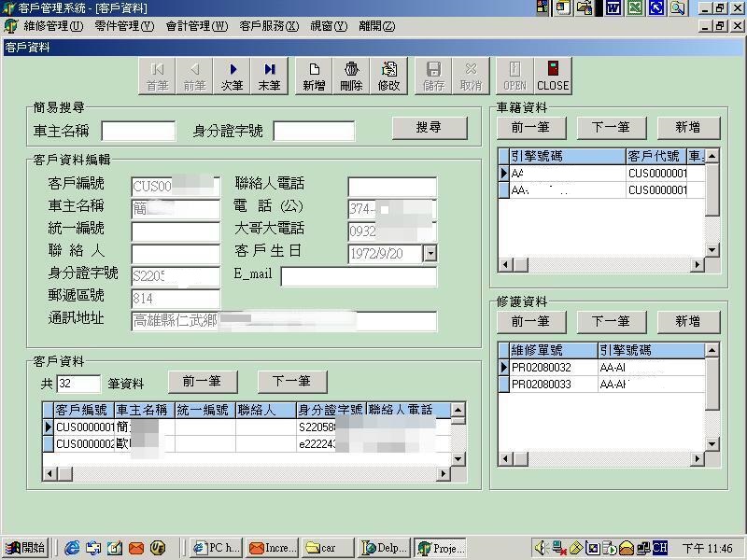Click the 統一編號 input field

[176, 231]
